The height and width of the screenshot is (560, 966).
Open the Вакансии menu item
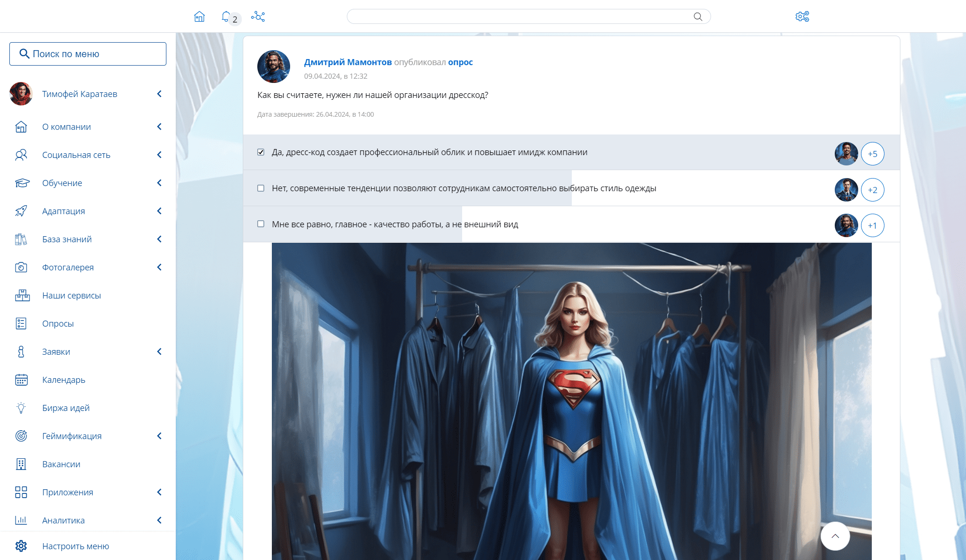coord(61,464)
